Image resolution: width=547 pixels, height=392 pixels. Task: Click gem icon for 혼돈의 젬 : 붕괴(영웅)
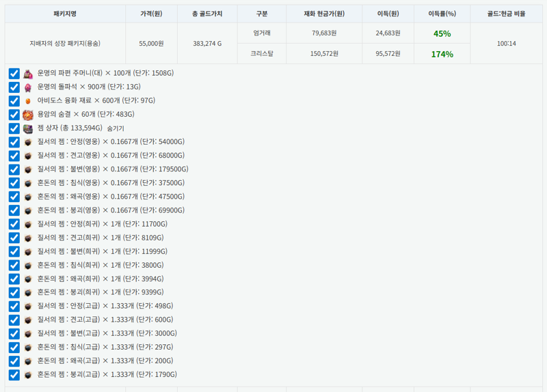(x=28, y=211)
